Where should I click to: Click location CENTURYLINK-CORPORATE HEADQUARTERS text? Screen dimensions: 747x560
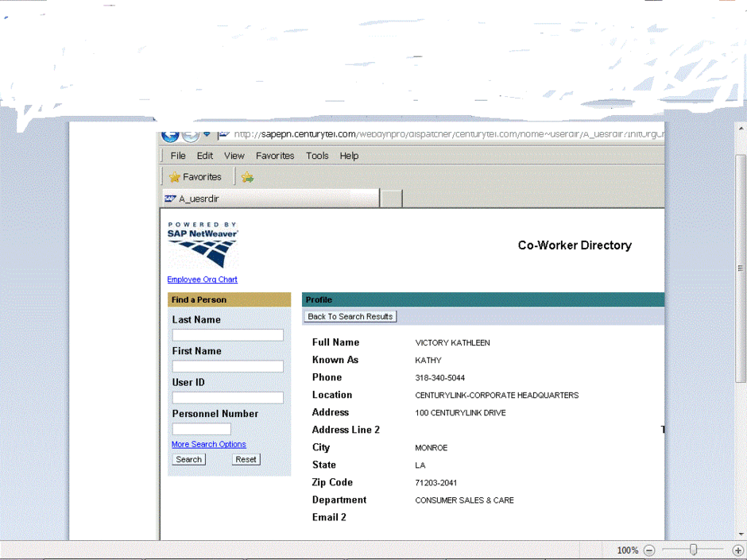(497, 396)
